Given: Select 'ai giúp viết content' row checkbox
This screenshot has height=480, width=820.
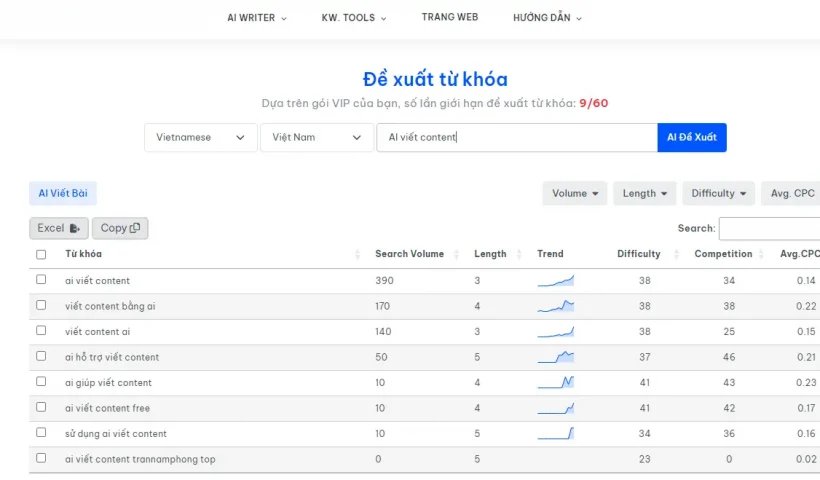Looking at the screenshot, I should click(x=41, y=381).
